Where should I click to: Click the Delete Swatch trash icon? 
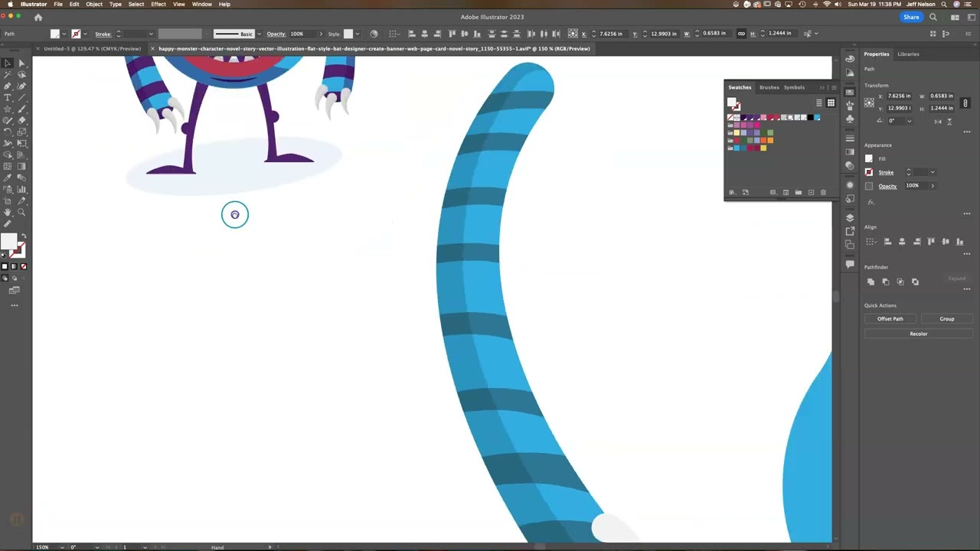click(x=823, y=192)
